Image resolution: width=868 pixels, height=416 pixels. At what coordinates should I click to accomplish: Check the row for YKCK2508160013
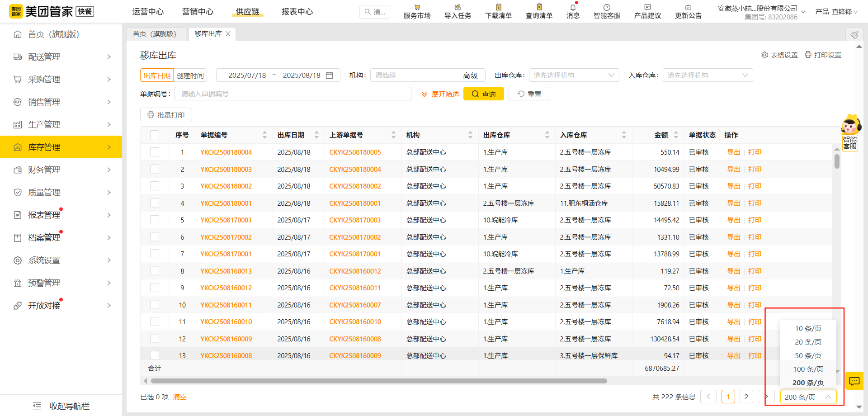click(155, 270)
